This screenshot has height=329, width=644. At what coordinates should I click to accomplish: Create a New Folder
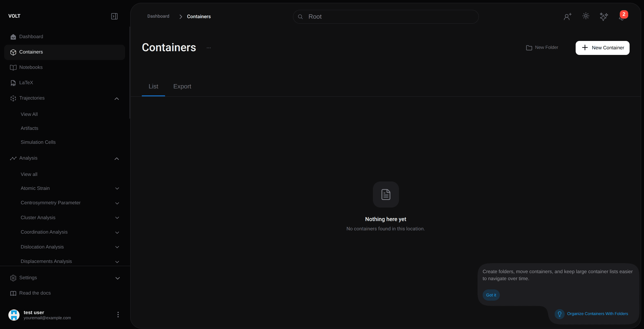[x=542, y=47]
